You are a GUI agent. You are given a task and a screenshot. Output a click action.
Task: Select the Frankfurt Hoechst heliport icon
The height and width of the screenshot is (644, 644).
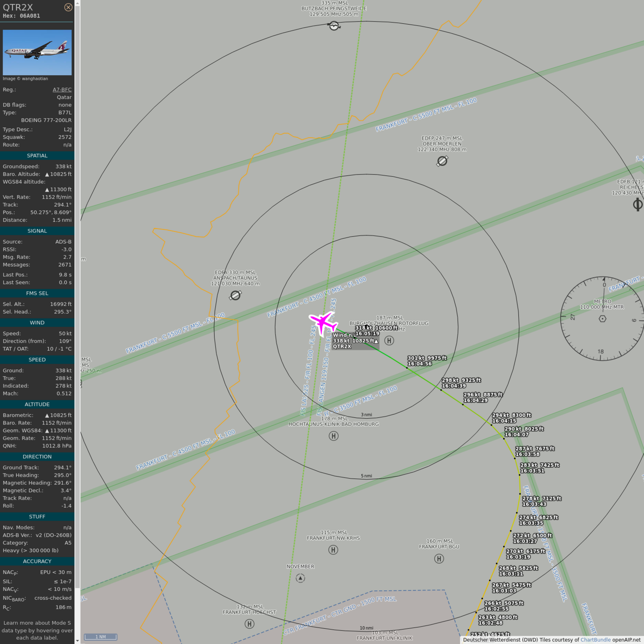click(250, 624)
